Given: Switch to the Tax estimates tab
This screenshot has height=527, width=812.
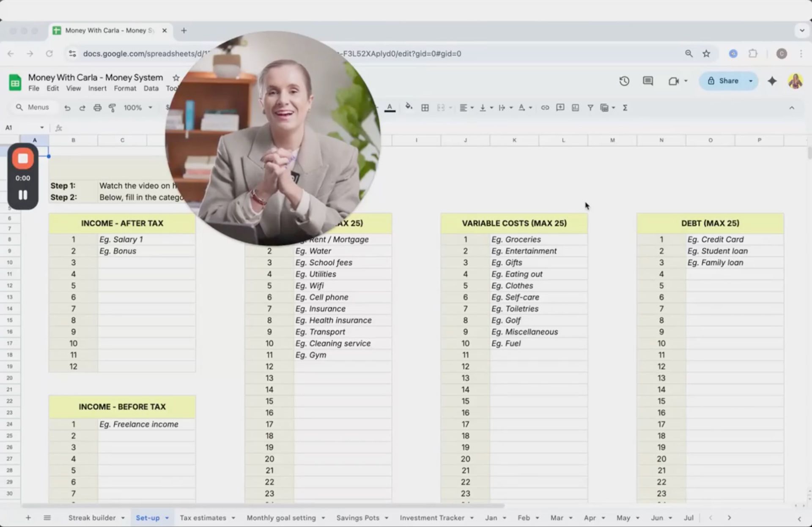Looking at the screenshot, I should pyautogui.click(x=203, y=518).
